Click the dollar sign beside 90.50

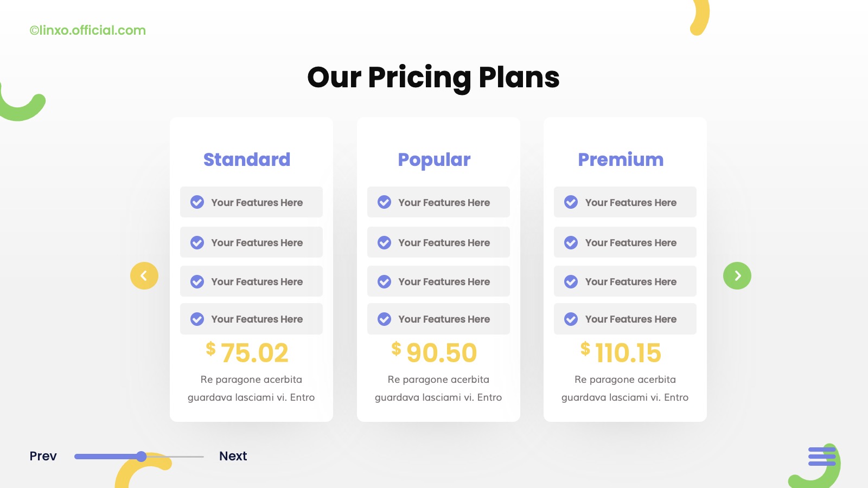pos(397,348)
